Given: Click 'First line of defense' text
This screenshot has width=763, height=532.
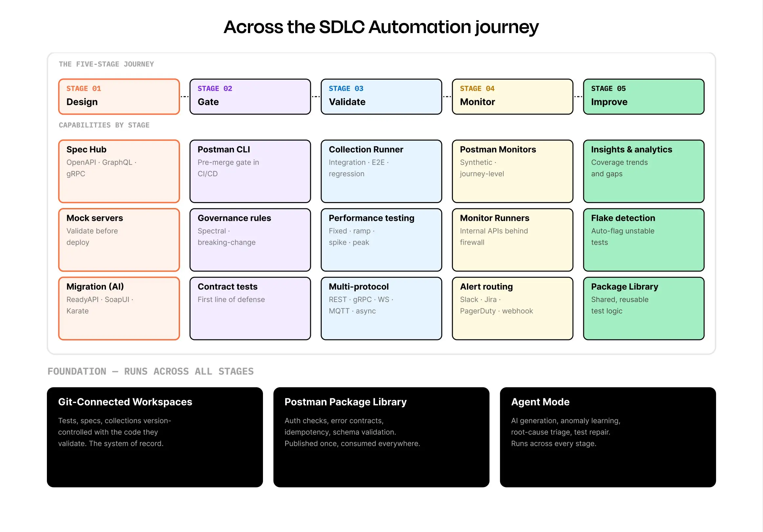Looking at the screenshot, I should tap(231, 299).
